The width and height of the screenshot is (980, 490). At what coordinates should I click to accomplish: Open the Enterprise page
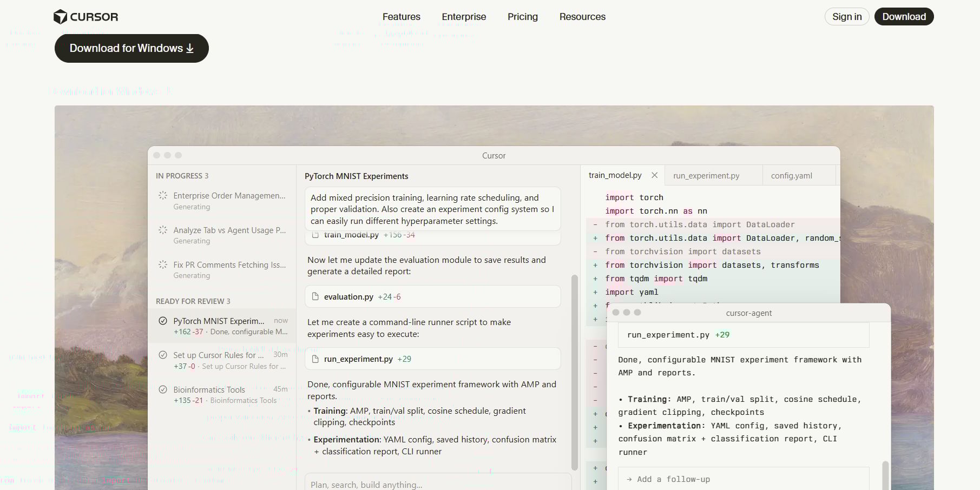pyautogui.click(x=464, y=17)
